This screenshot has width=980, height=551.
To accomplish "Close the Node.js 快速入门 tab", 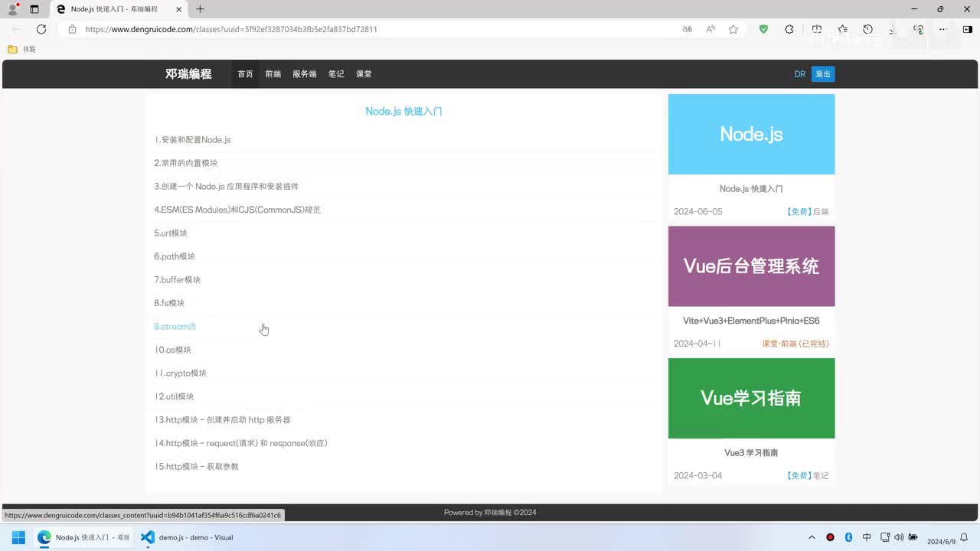I will (x=178, y=9).
